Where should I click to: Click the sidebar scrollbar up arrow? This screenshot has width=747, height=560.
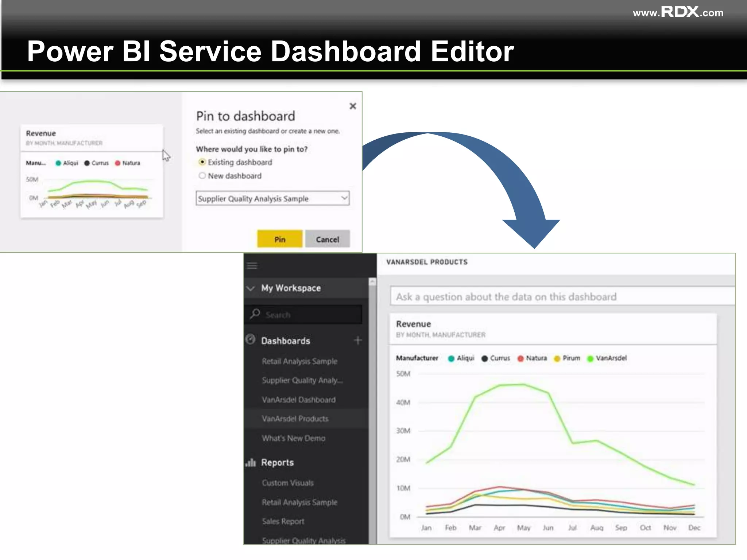click(x=372, y=282)
